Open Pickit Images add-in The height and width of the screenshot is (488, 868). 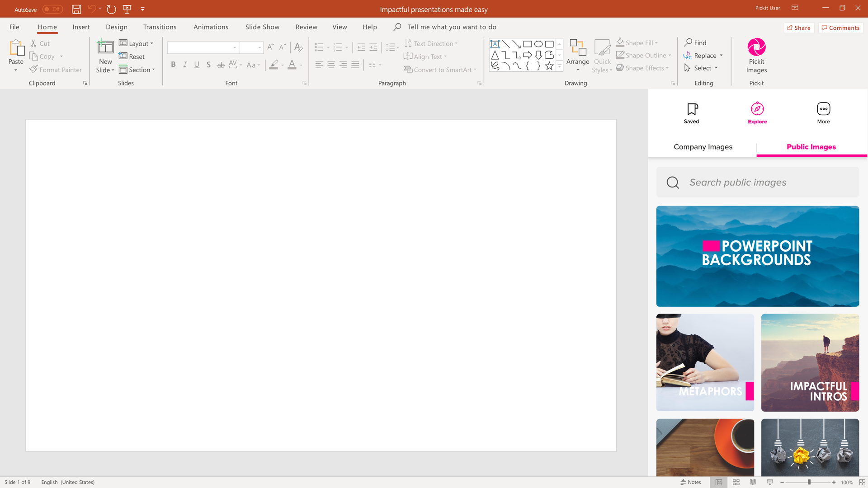click(756, 56)
